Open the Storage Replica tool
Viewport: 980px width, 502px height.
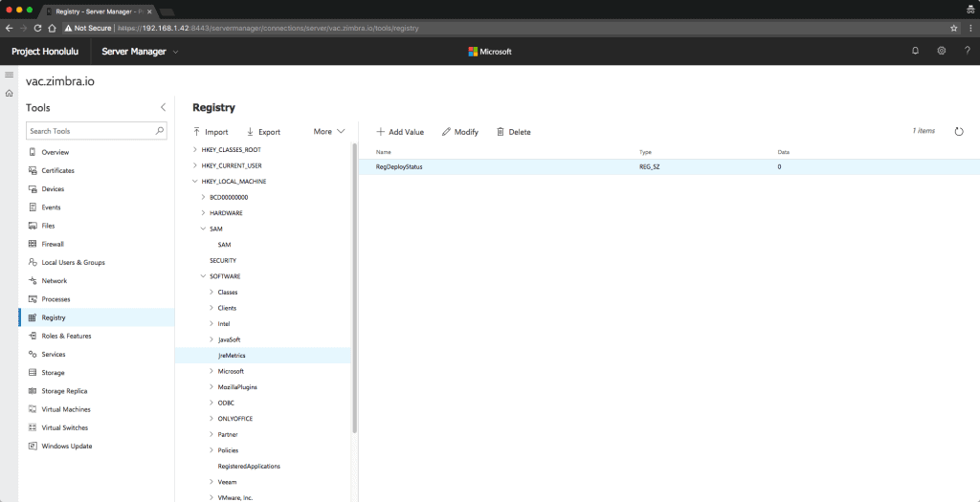(x=64, y=391)
